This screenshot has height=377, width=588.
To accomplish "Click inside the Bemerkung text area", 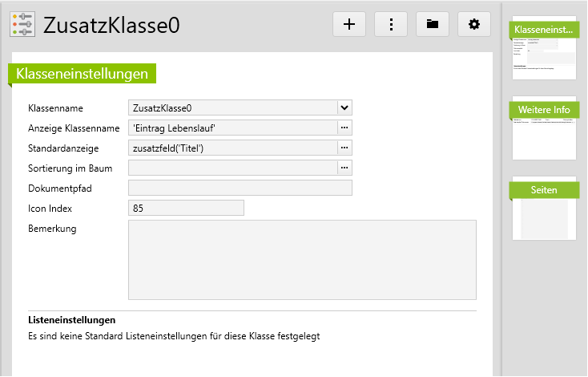I will (x=302, y=260).
